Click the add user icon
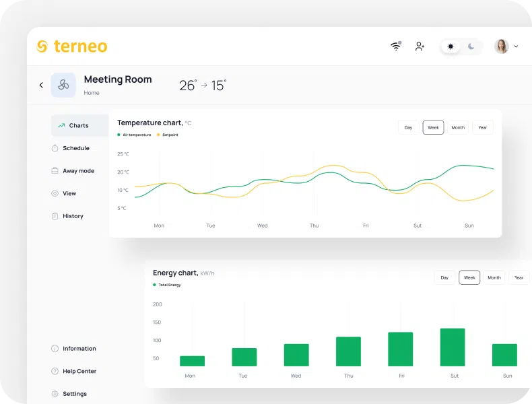The height and width of the screenshot is (404, 532). 420,46
